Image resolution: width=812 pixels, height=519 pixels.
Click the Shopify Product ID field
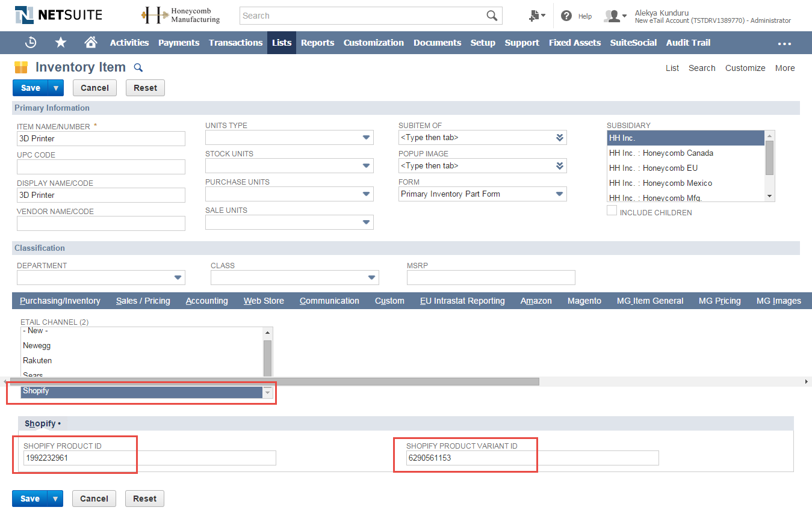click(x=144, y=458)
